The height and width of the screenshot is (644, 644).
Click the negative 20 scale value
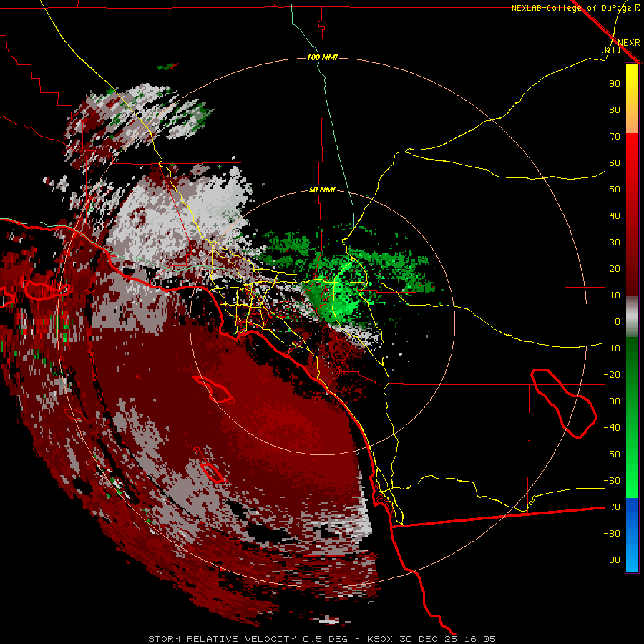click(612, 375)
